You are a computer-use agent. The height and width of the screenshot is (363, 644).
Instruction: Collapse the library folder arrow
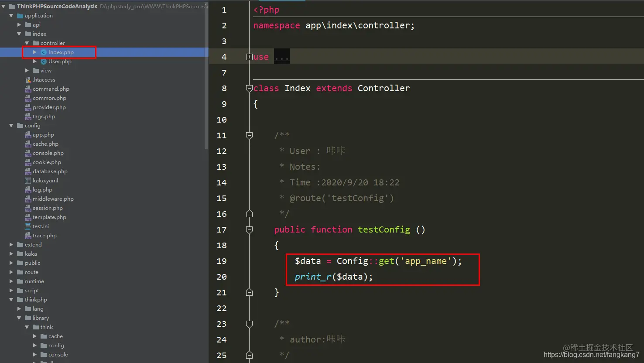pos(19,318)
